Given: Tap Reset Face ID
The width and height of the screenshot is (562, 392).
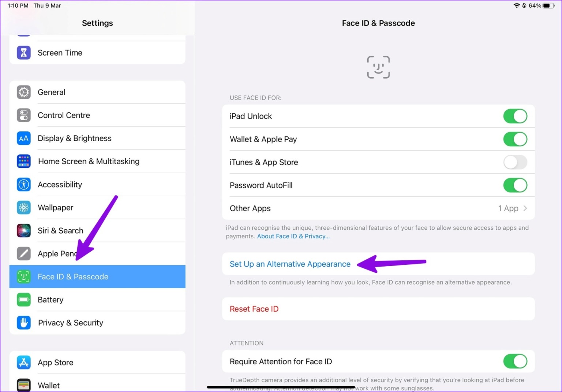Looking at the screenshot, I should click(254, 309).
